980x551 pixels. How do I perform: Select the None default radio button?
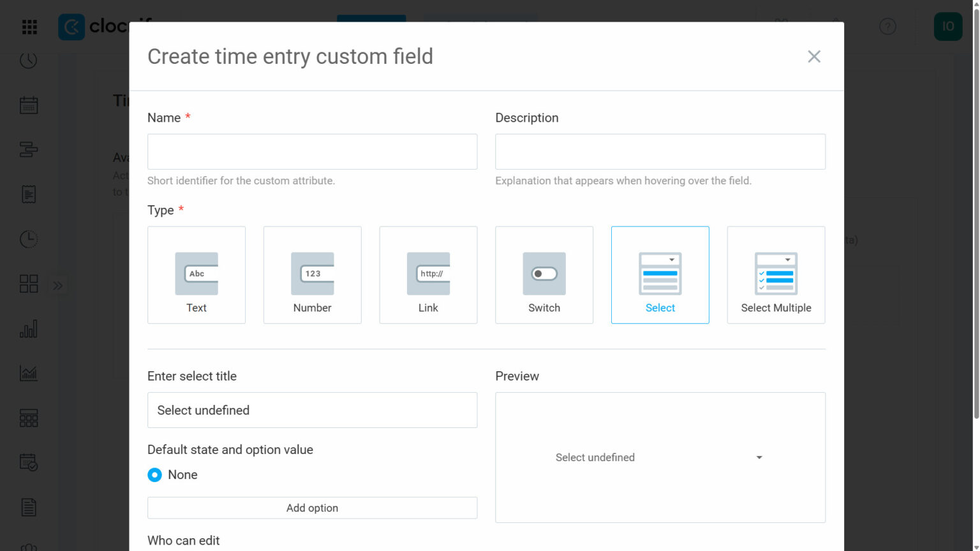[x=155, y=475]
